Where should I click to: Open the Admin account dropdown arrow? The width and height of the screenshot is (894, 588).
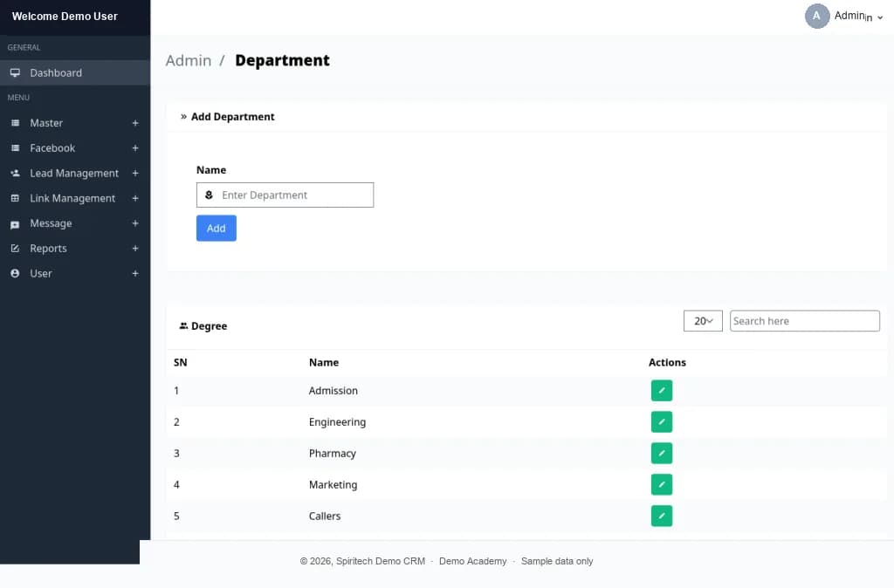[x=880, y=17]
